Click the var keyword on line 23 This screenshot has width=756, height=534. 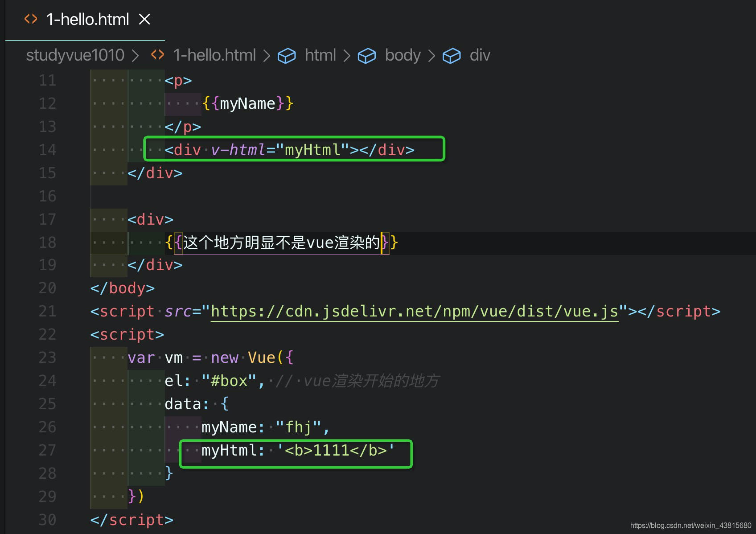pyautogui.click(x=141, y=357)
